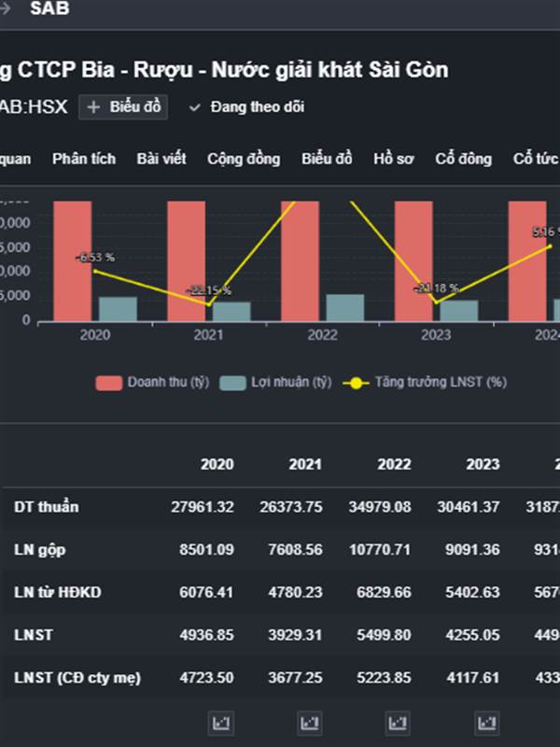Click the 2023 growth point labeled -21.18 %
Viewport: 560px width, 747px height.
click(x=436, y=303)
